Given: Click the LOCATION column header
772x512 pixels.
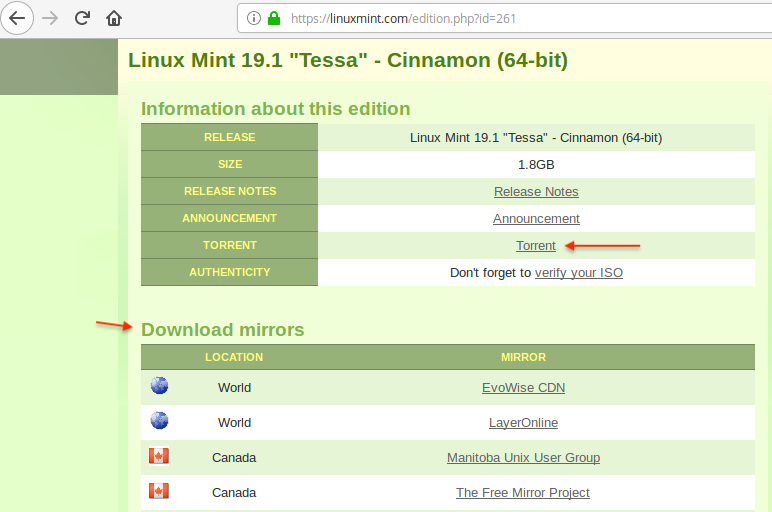Looking at the screenshot, I should [x=234, y=357].
